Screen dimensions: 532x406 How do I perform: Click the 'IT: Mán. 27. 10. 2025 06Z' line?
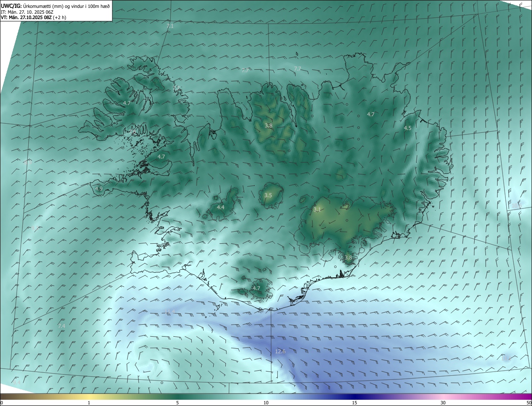28,12
